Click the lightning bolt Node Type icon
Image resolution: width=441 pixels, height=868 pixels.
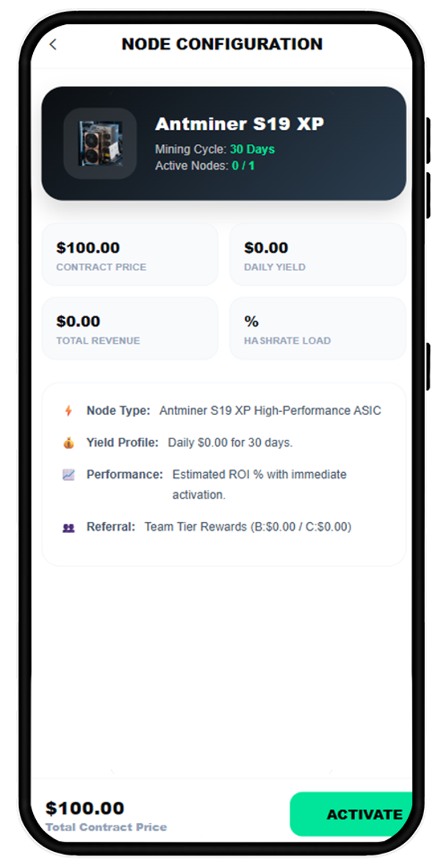68,411
